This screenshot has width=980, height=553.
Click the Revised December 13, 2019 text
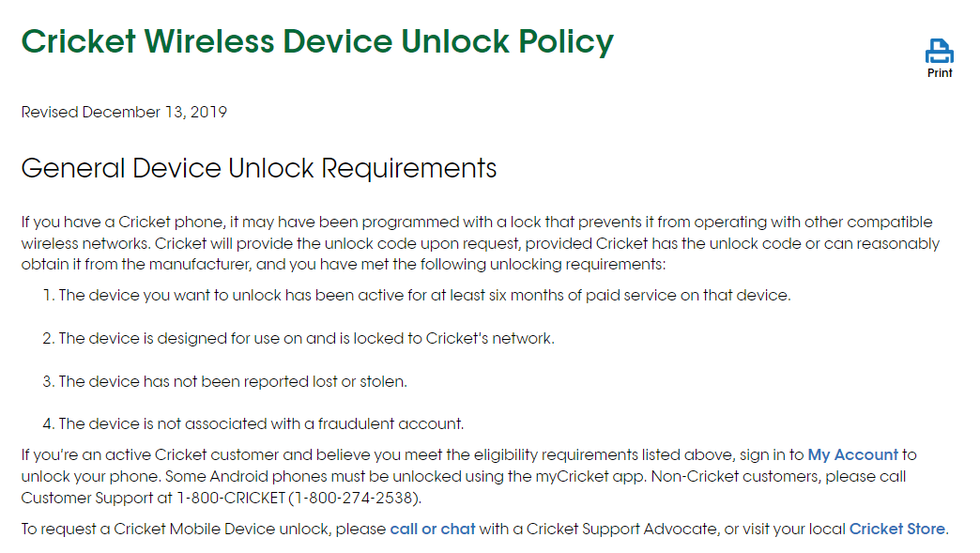pyautogui.click(x=124, y=112)
